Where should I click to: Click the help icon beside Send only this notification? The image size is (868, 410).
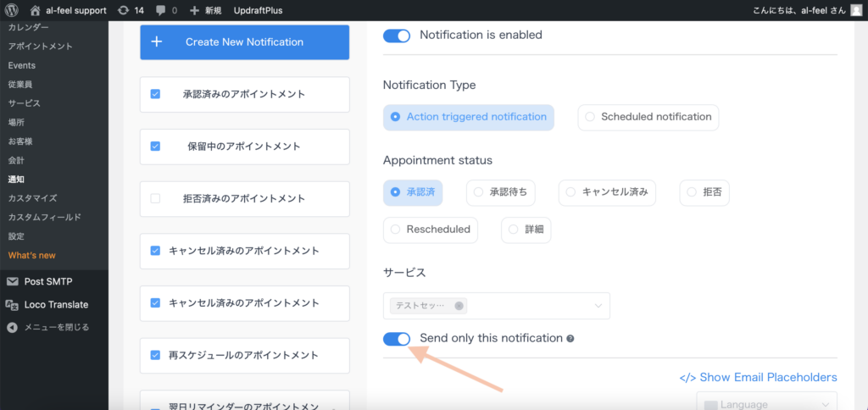click(x=570, y=339)
